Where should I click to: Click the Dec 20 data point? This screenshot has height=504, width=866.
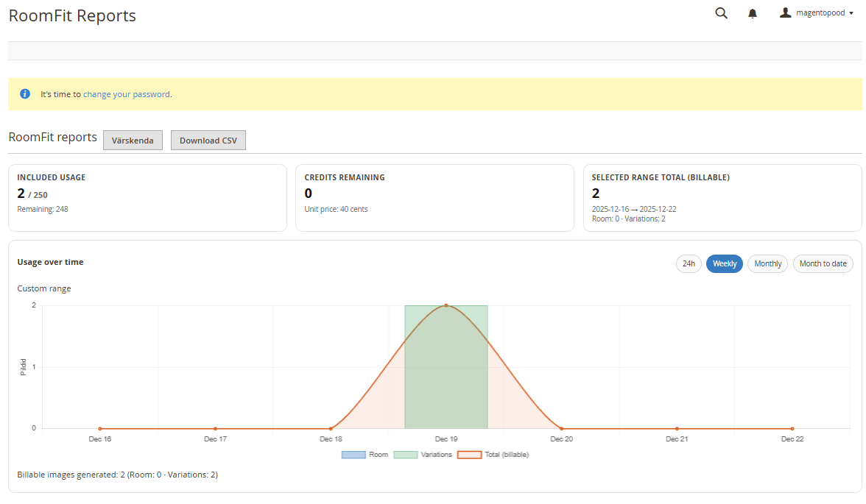[x=562, y=428]
